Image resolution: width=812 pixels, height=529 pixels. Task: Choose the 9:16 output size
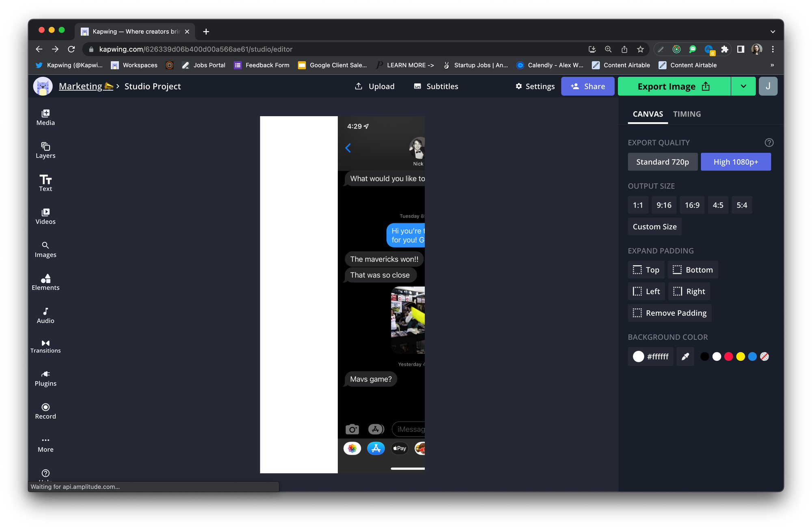pos(663,205)
